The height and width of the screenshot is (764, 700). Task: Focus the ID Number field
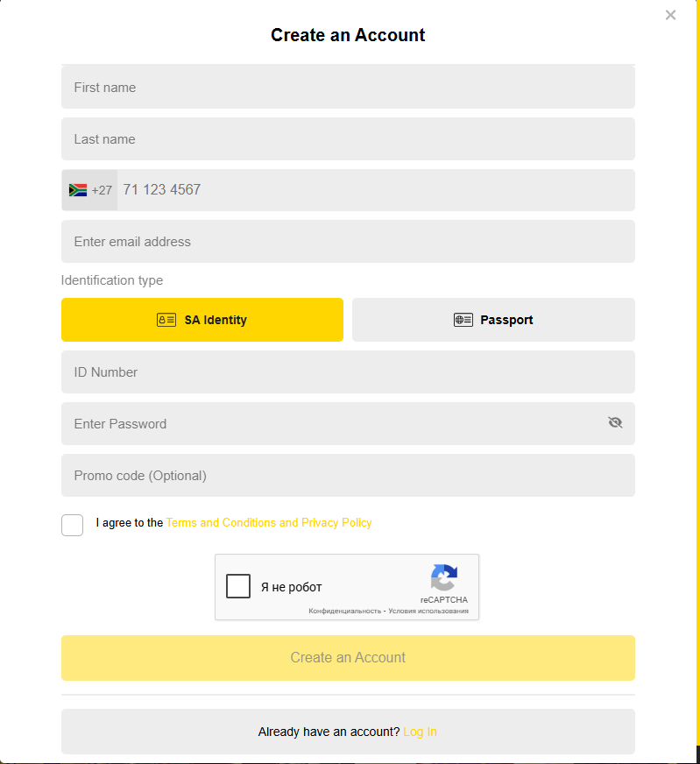[348, 372]
